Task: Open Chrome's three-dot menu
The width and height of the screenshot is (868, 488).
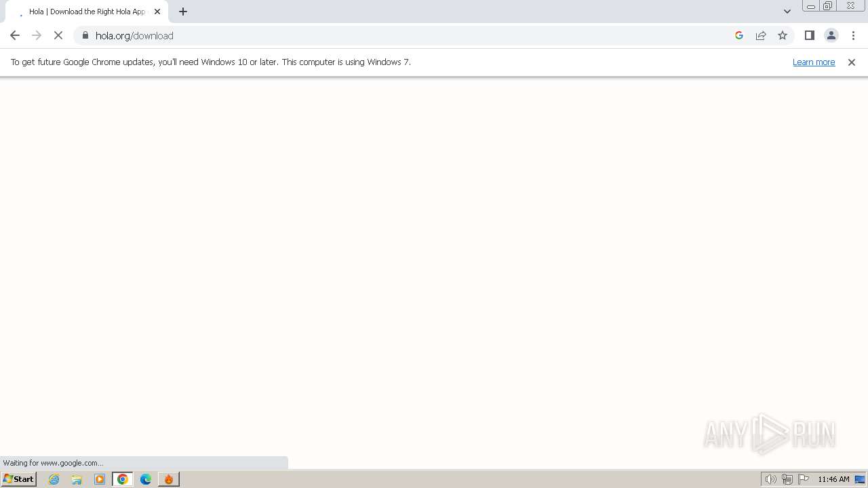Action: (853, 35)
